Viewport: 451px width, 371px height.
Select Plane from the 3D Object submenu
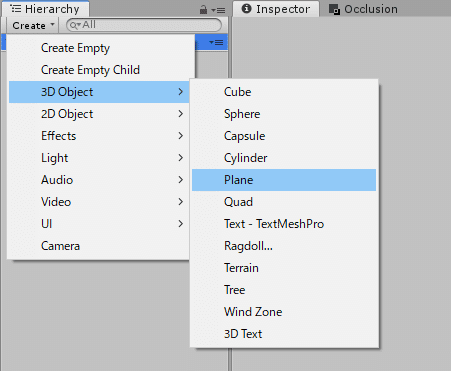[284, 180]
